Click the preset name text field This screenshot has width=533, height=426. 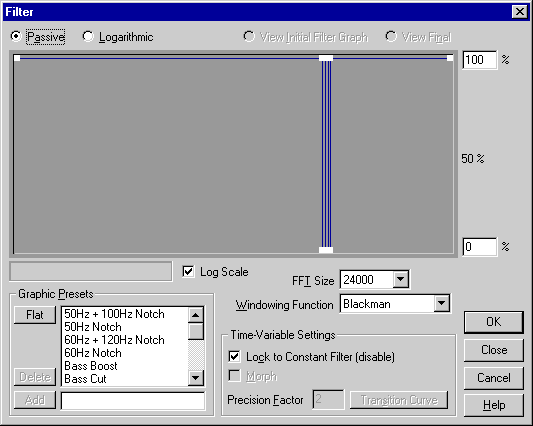pos(133,401)
